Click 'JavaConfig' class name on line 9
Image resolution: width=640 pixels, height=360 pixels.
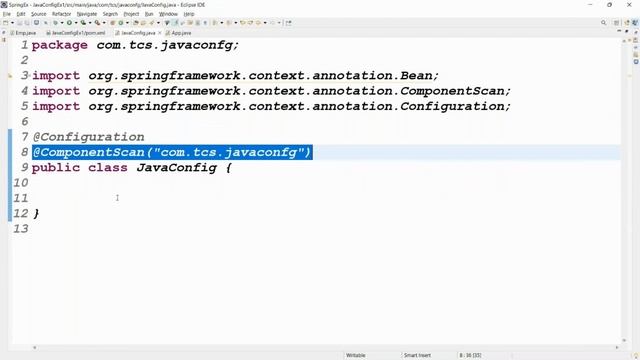click(x=177, y=168)
